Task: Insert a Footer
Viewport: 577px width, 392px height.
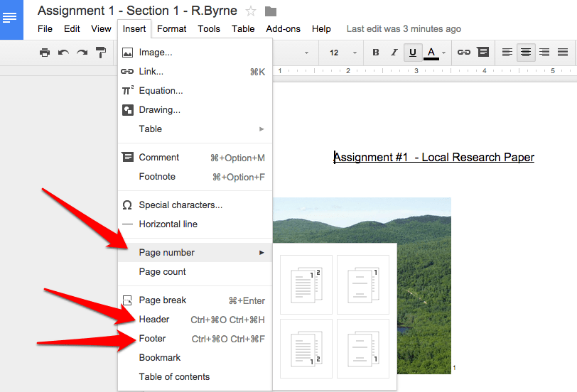Action: click(x=195, y=338)
